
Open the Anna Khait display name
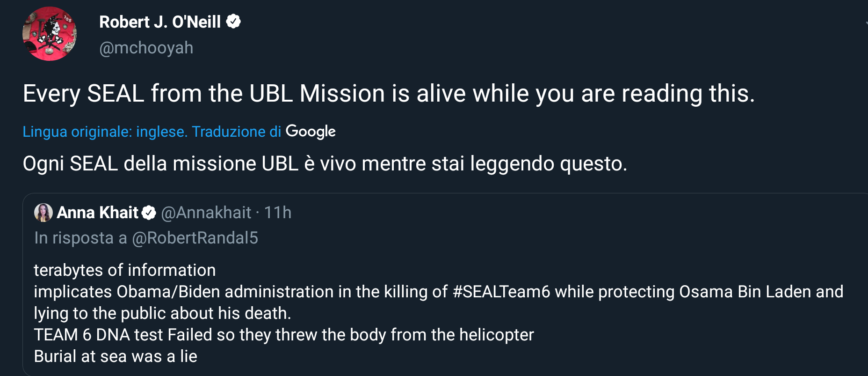pos(97,213)
